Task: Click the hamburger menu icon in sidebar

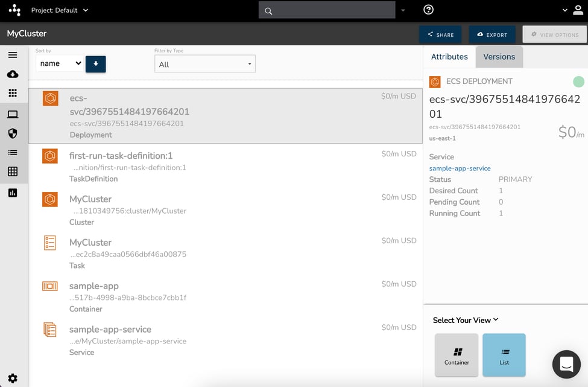Action: point(13,55)
